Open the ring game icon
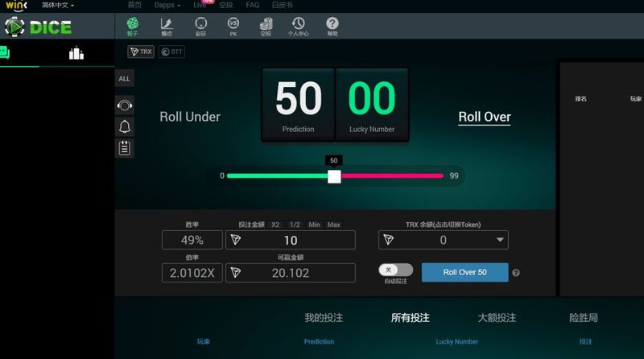 pyautogui.click(x=200, y=27)
